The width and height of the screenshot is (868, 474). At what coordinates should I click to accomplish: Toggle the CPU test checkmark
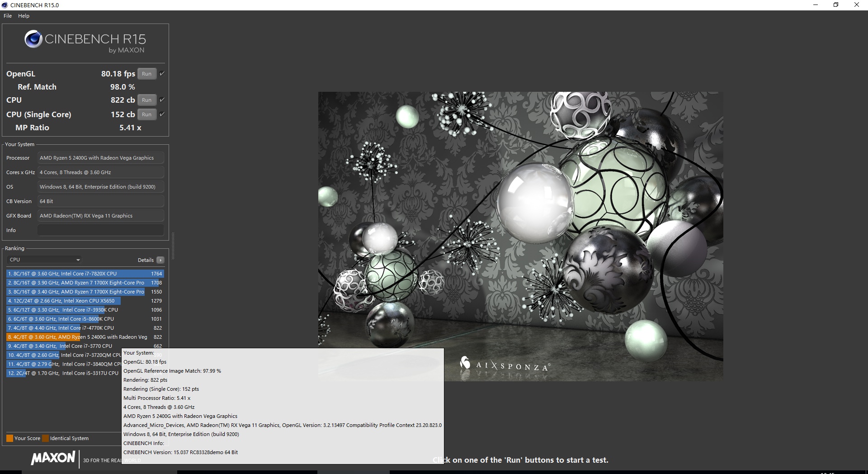point(162,100)
